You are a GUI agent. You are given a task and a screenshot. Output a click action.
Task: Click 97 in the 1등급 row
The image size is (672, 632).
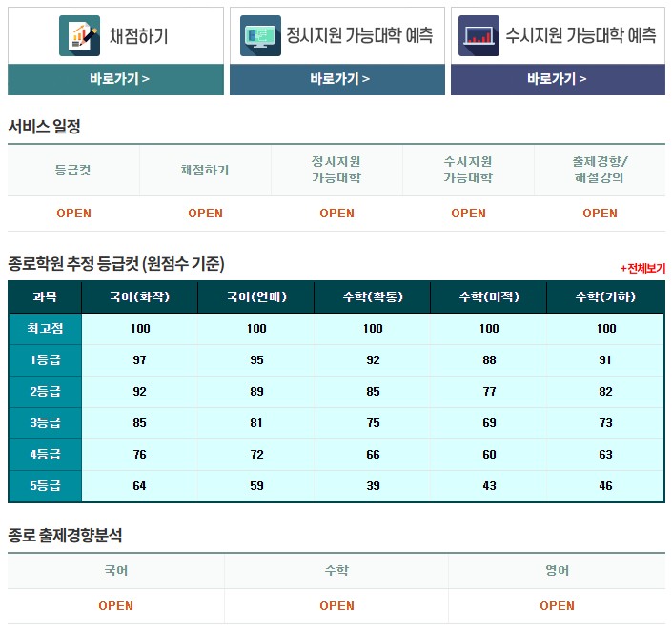coord(140,360)
